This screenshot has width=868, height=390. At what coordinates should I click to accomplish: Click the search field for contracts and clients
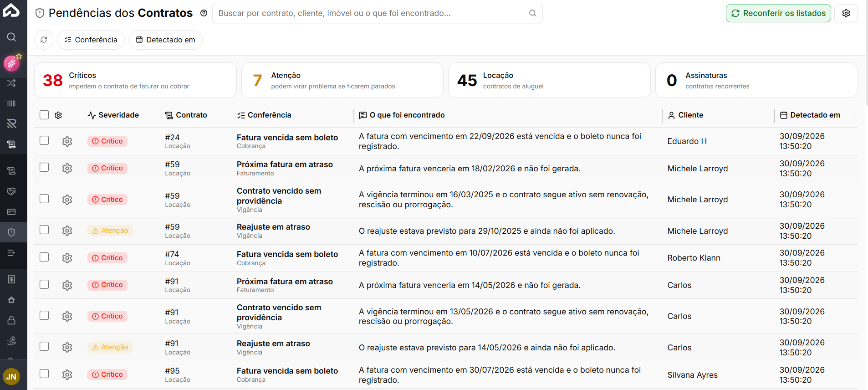(x=377, y=13)
